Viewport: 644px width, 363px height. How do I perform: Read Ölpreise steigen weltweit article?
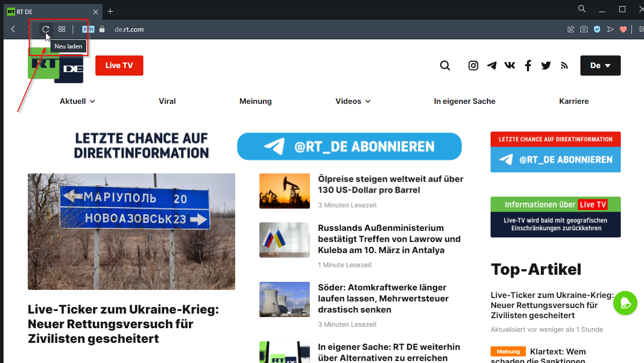click(x=391, y=185)
